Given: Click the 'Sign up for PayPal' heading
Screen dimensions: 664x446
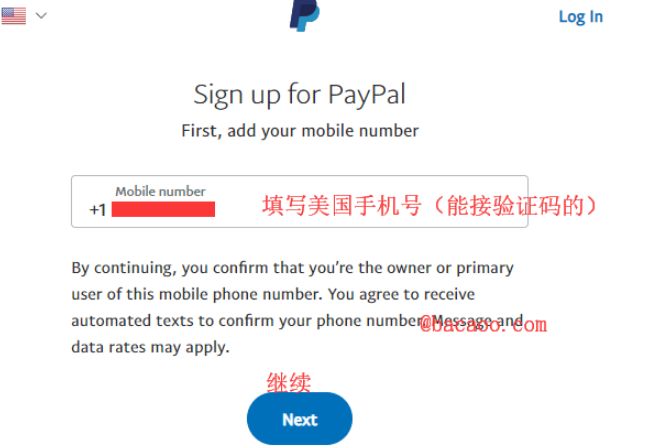Looking at the screenshot, I should point(299,95).
